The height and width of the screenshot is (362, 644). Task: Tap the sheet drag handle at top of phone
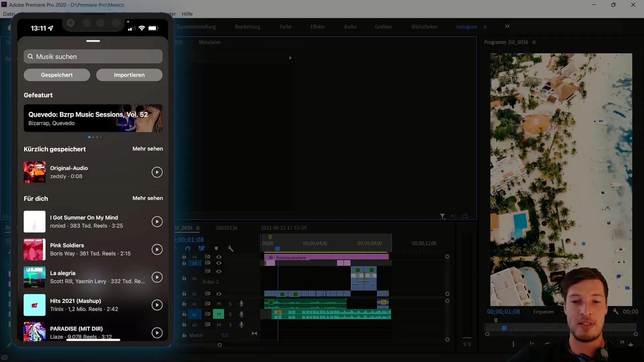pos(93,41)
